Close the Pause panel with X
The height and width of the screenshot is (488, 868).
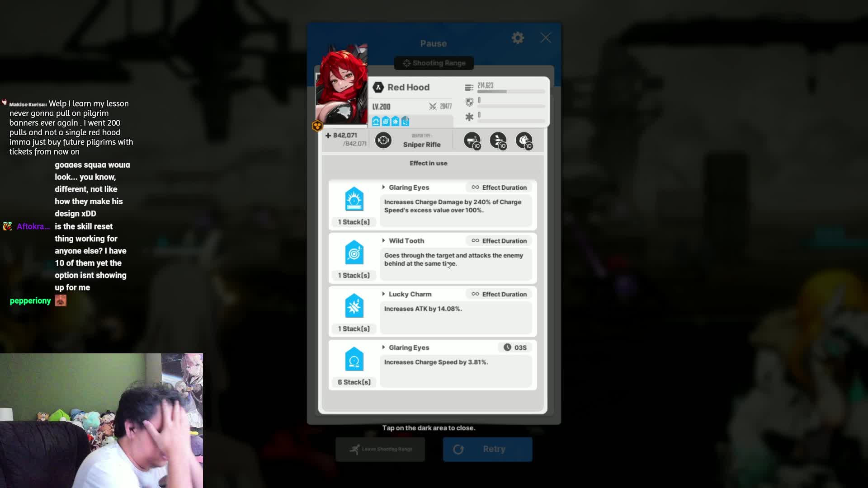point(546,38)
